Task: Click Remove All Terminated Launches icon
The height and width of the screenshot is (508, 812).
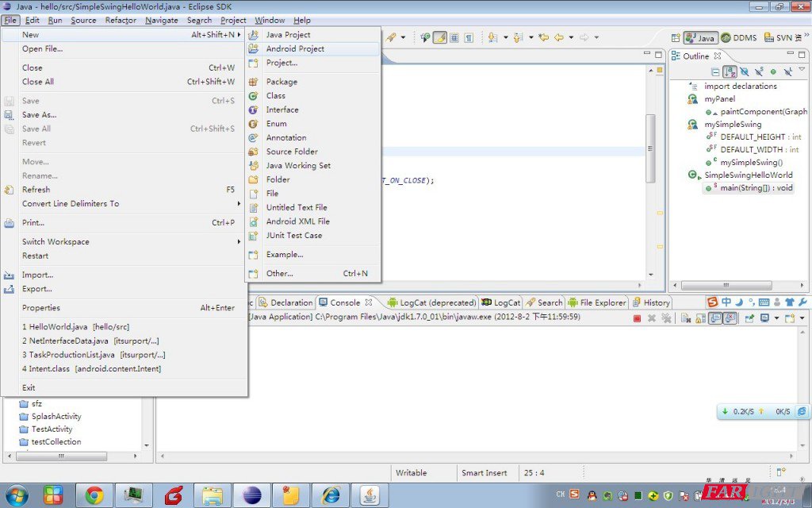Action: (x=666, y=318)
